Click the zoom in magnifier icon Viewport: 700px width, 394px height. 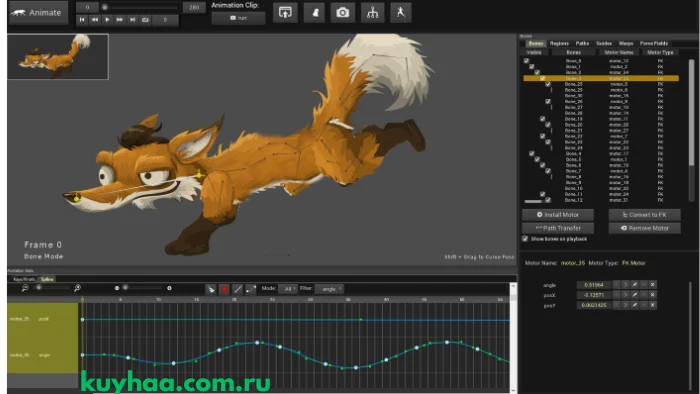(x=78, y=288)
